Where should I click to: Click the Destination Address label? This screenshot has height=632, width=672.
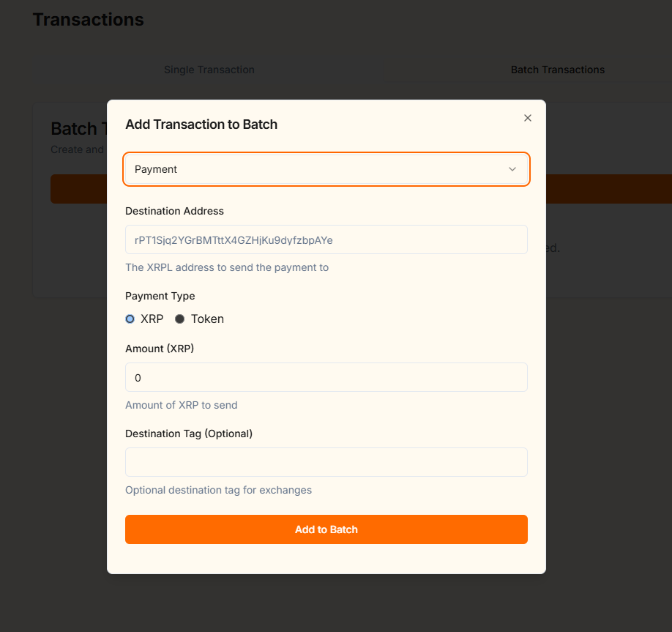174,211
